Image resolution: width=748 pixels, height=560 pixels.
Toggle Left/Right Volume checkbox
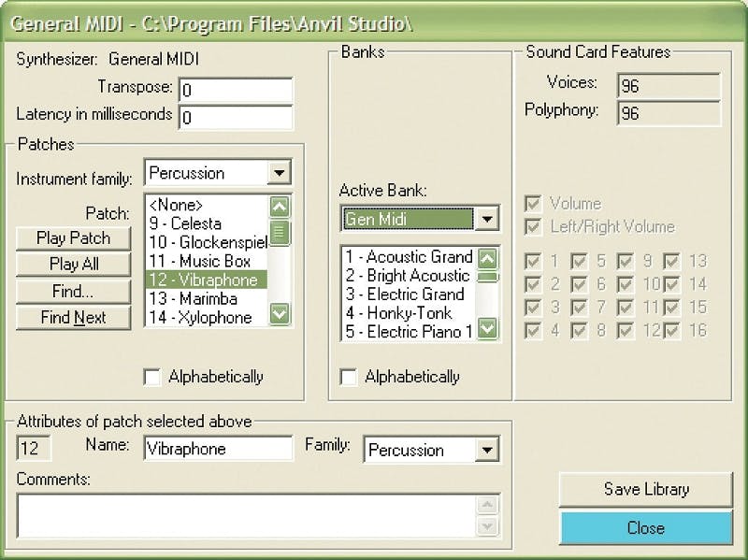[x=533, y=226]
